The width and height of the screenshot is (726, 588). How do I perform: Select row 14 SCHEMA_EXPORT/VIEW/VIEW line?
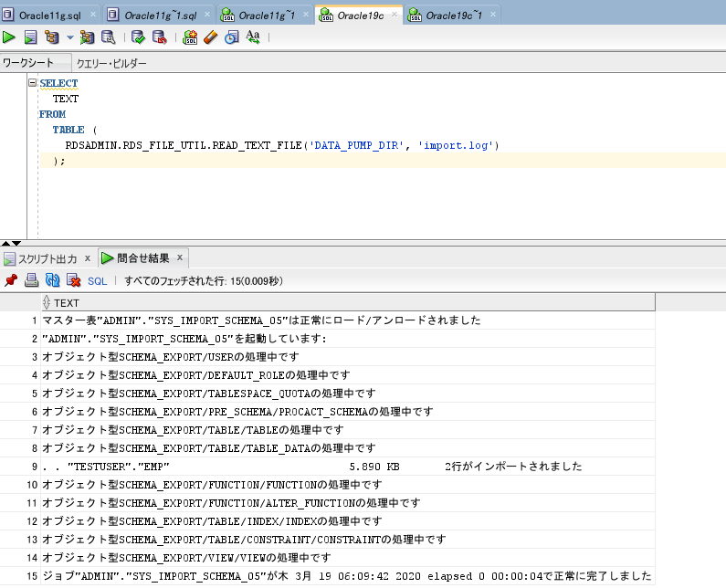click(348, 558)
